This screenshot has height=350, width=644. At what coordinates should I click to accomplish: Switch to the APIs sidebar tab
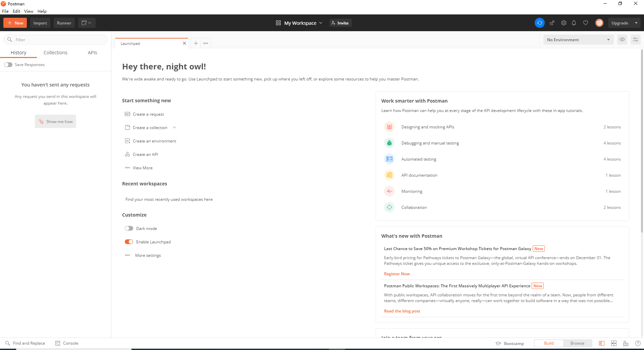click(x=93, y=53)
